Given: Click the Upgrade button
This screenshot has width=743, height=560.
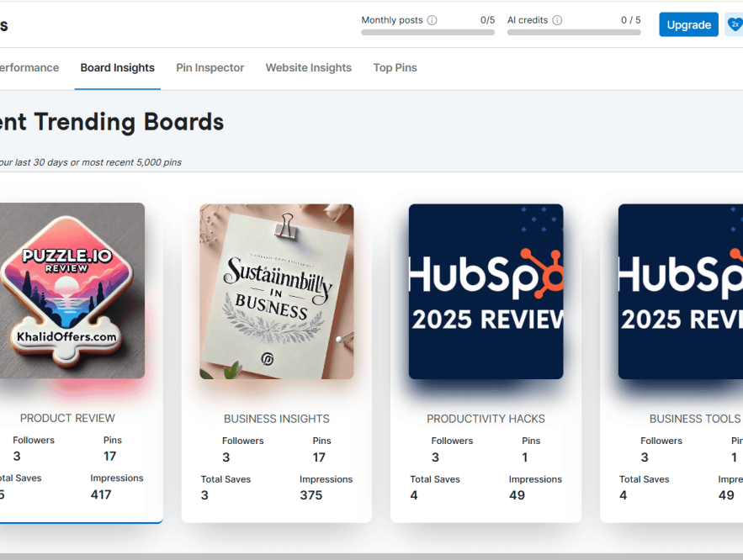Looking at the screenshot, I should pos(688,24).
